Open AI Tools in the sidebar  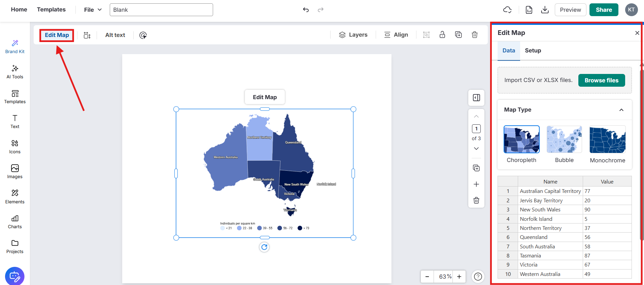tap(15, 72)
